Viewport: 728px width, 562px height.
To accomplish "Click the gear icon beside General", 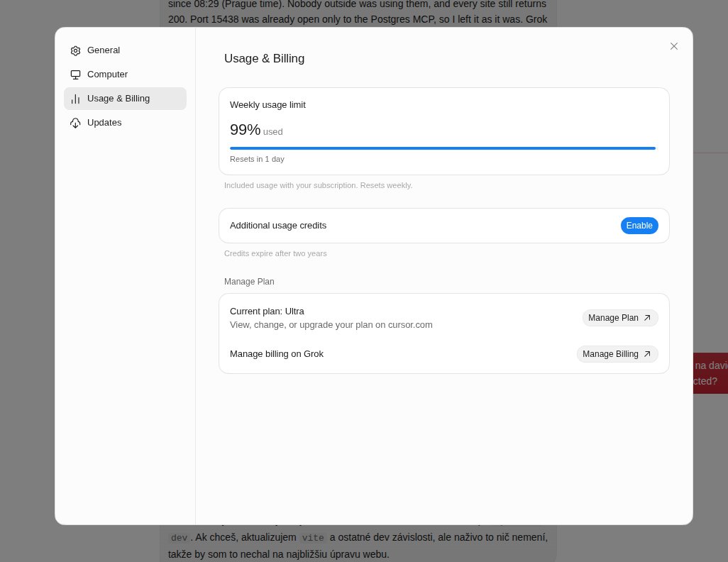I will [x=75, y=50].
